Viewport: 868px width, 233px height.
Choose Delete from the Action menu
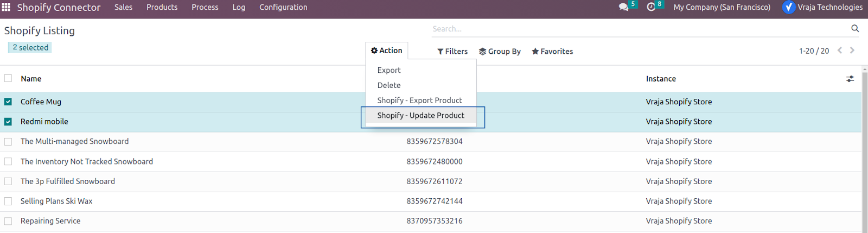tap(421, 85)
